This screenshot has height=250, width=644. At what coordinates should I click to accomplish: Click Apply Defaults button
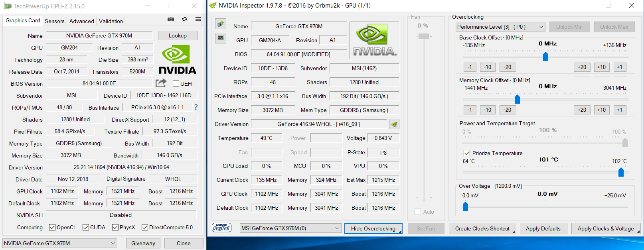click(543, 228)
